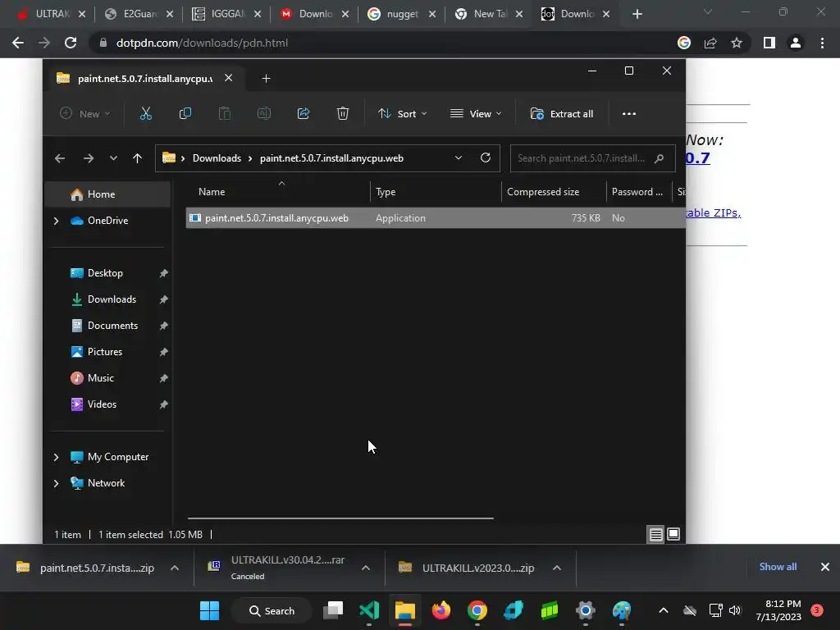Open Documents in quick access
The height and width of the screenshot is (630, 840).
tap(112, 326)
